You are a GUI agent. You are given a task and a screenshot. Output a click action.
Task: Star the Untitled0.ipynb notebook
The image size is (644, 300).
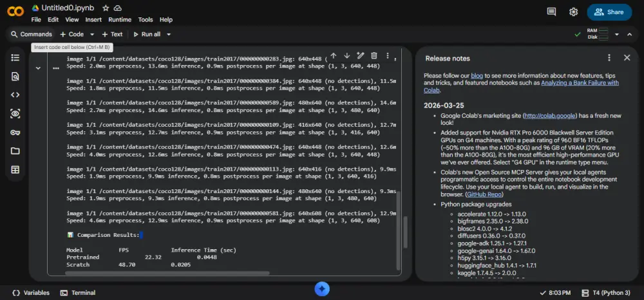coord(106,8)
